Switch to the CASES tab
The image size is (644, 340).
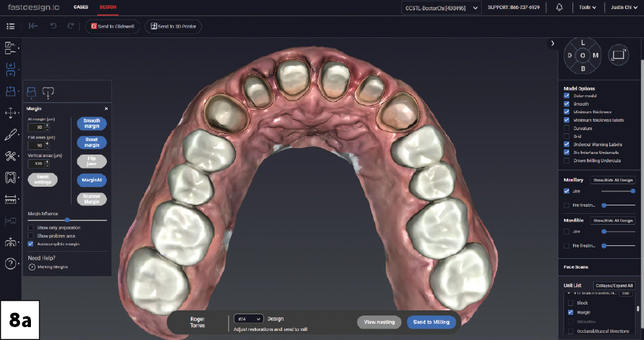point(81,7)
